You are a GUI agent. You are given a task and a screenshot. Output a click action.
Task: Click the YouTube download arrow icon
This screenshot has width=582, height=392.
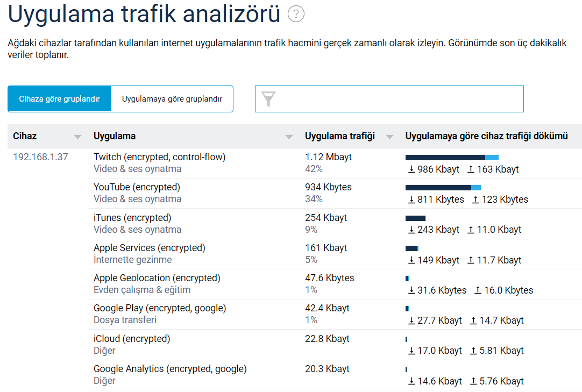point(411,199)
